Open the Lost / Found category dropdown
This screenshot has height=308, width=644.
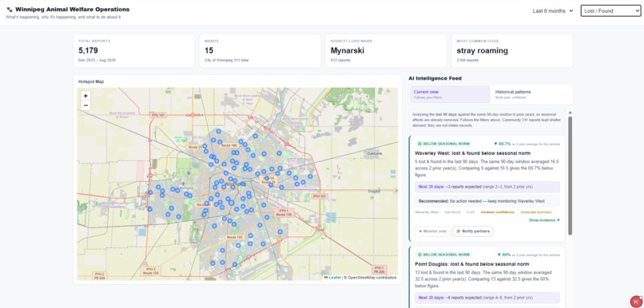pos(610,11)
